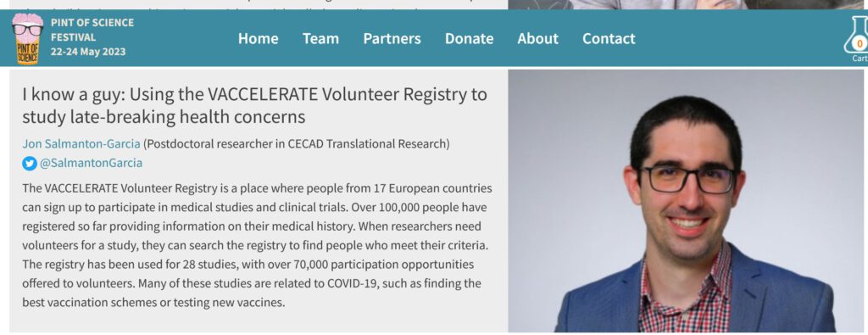Click the VACCELERATE registry description paragraph

pyautogui.click(x=258, y=245)
